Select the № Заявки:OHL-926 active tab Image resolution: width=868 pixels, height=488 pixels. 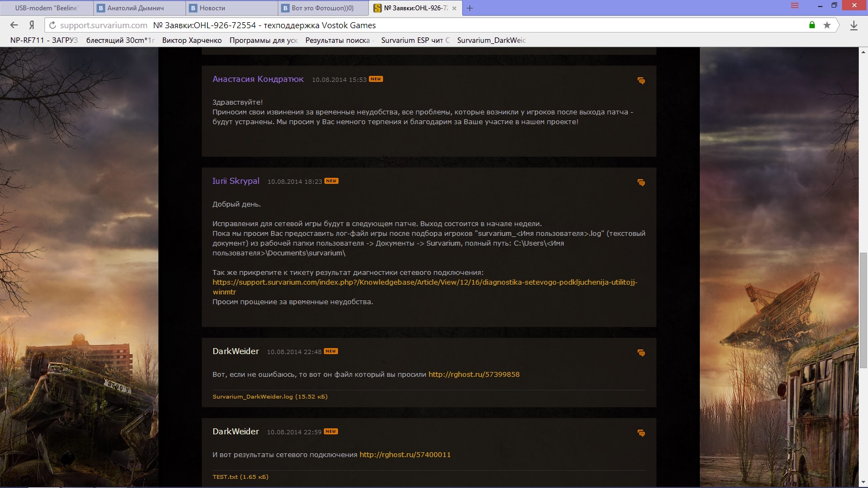point(415,8)
